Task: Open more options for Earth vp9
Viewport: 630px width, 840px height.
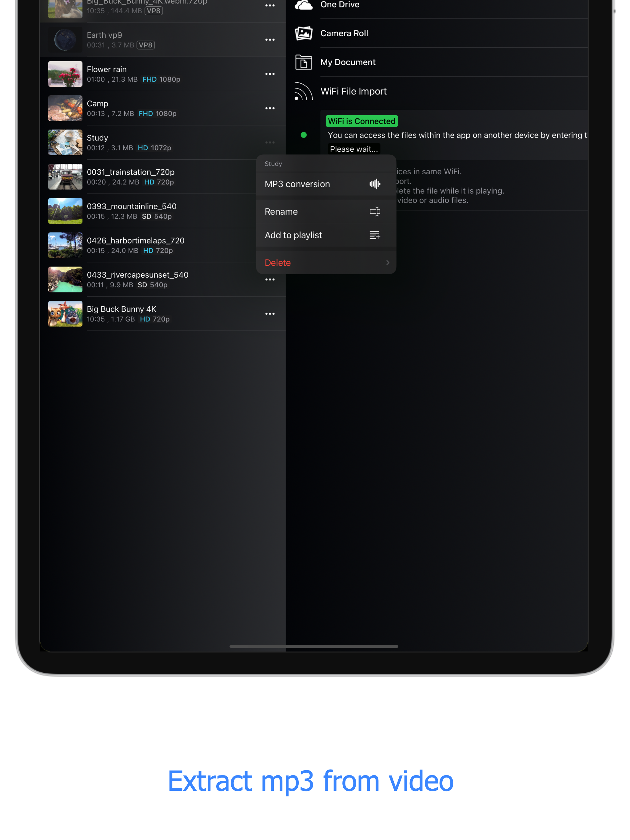Action: [270, 40]
